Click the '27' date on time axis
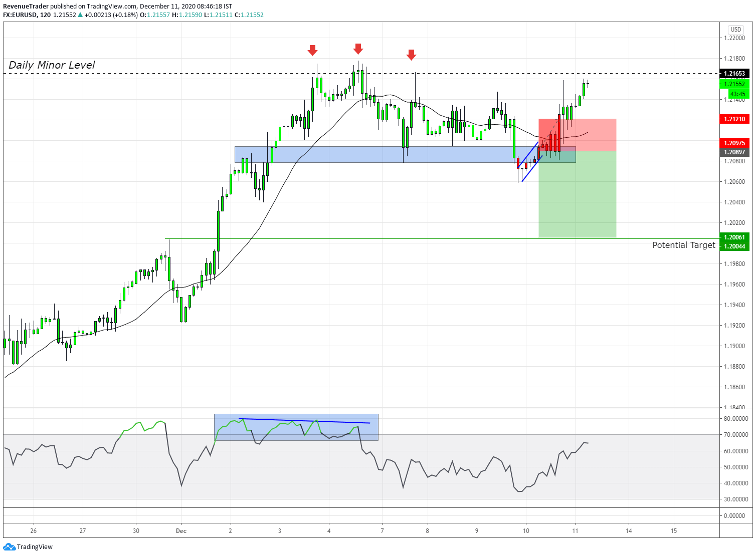The image size is (756, 556). [83, 531]
